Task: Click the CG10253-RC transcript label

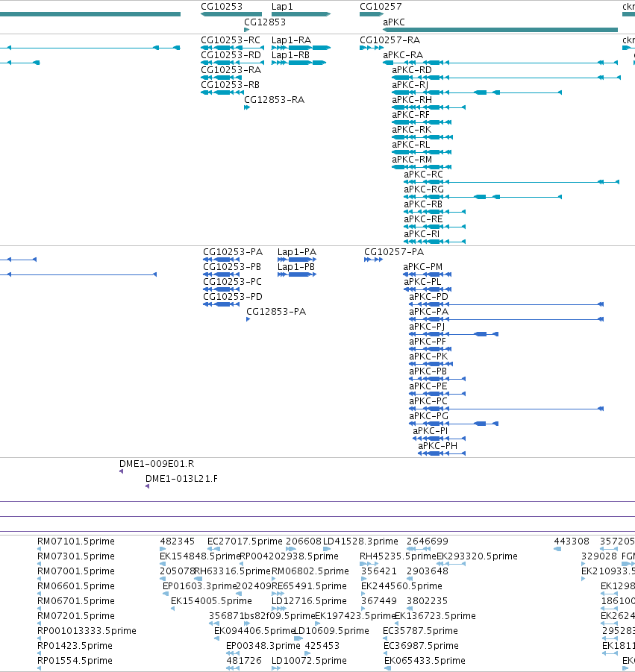Action: pyautogui.click(x=231, y=40)
